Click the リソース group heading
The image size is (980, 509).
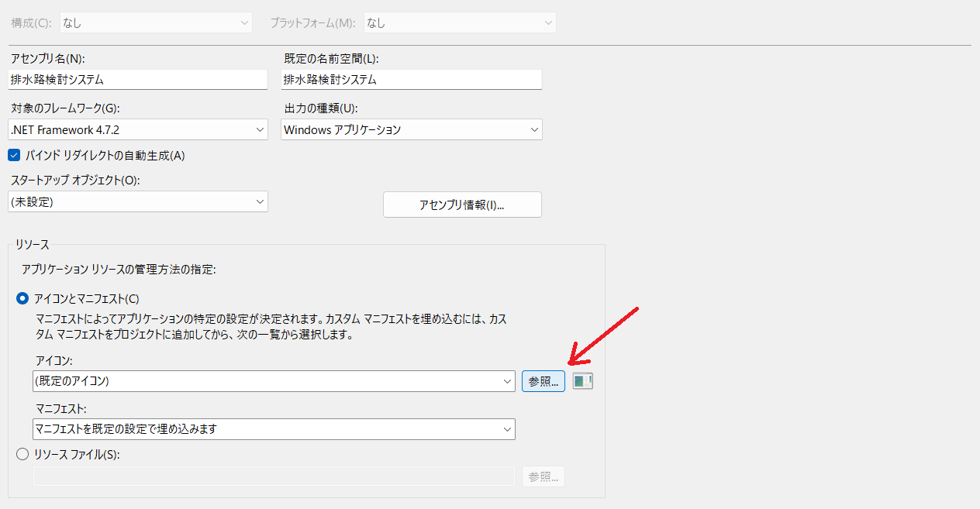click(x=32, y=245)
